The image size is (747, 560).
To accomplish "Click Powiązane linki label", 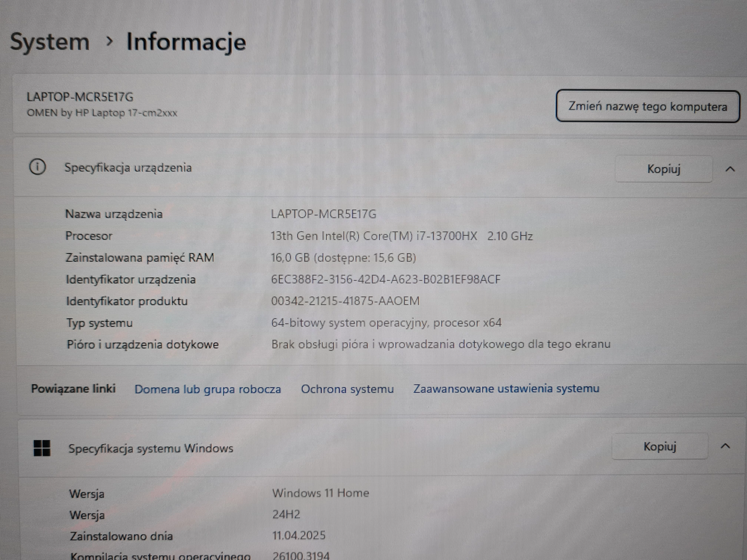I will point(73,389).
